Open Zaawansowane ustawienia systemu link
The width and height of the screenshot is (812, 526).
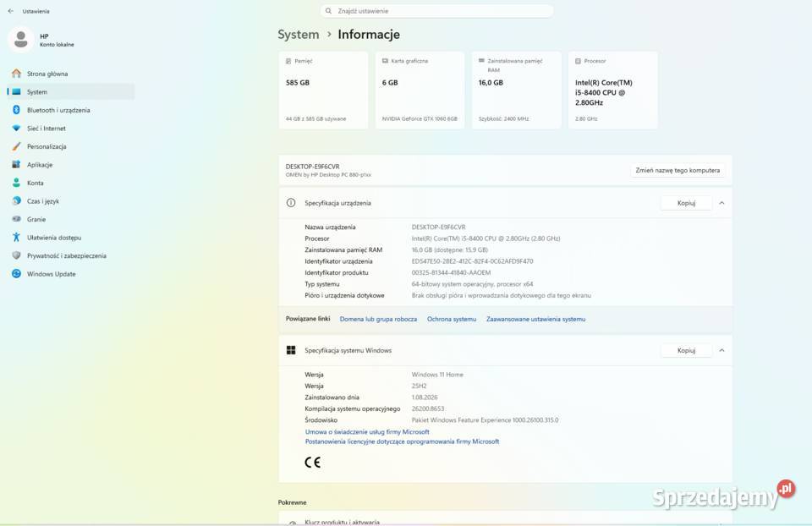[535, 319]
